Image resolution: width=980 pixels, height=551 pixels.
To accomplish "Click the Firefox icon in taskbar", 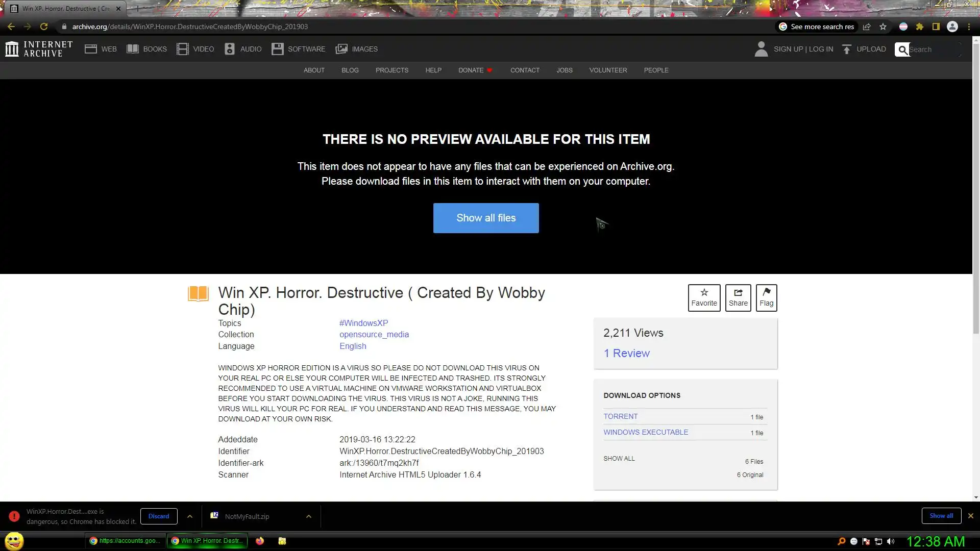I will 260,541.
